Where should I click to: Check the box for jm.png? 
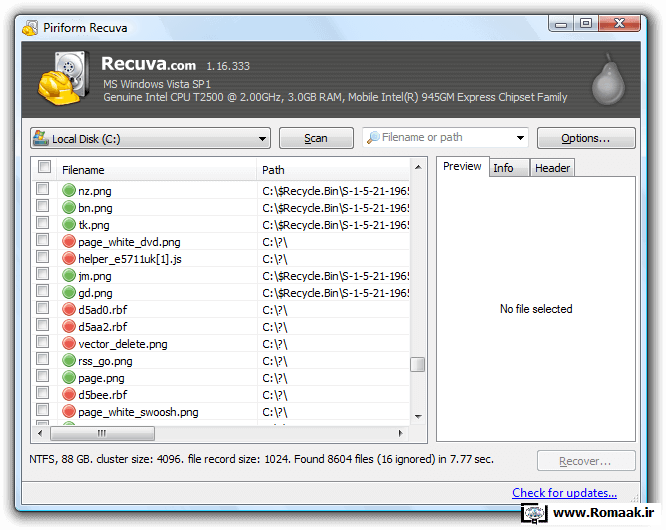(x=42, y=273)
